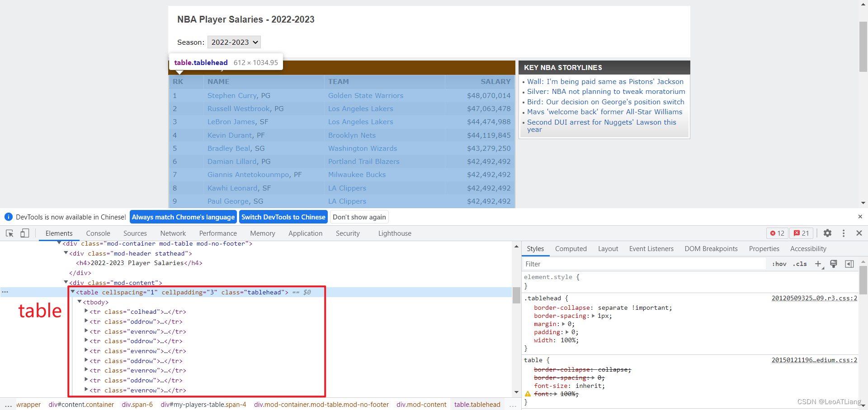
Task: Click Switch DevTools to Chinese button
Action: [x=283, y=217]
